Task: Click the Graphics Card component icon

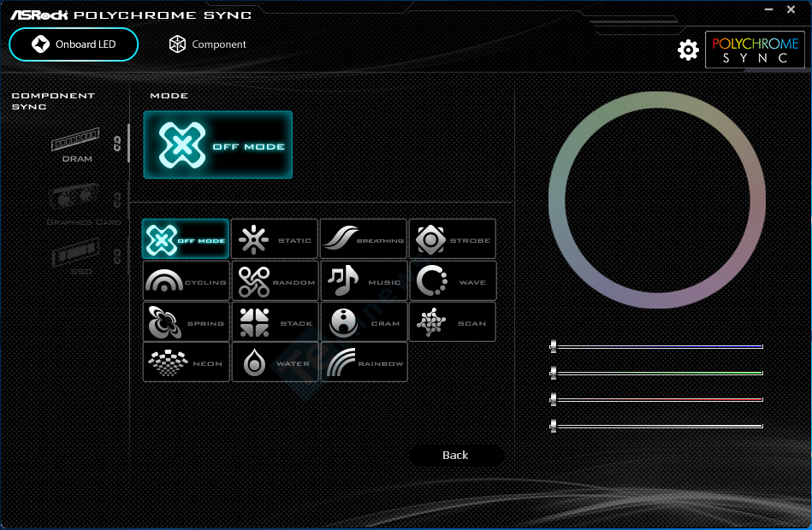Action: (74, 196)
